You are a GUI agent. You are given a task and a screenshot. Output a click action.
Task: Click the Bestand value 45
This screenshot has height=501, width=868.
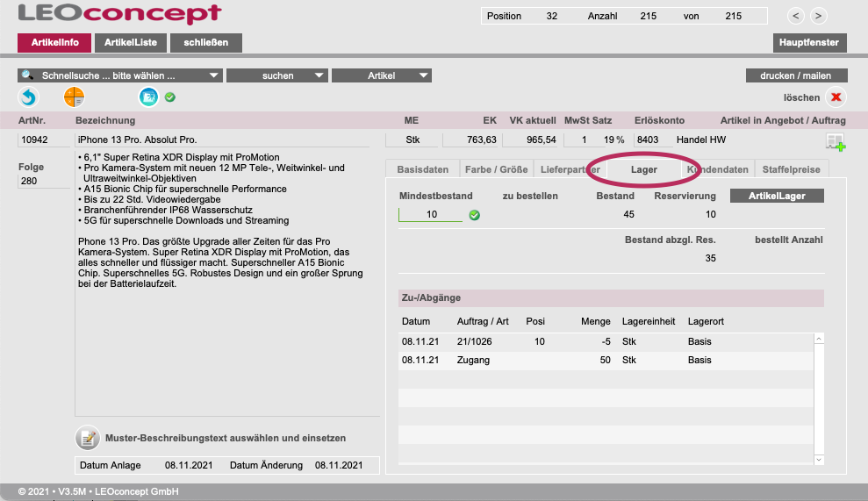[628, 214]
